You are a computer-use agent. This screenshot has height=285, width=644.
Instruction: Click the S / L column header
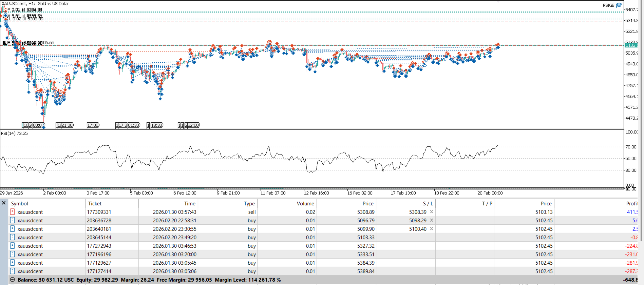(428, 203)
